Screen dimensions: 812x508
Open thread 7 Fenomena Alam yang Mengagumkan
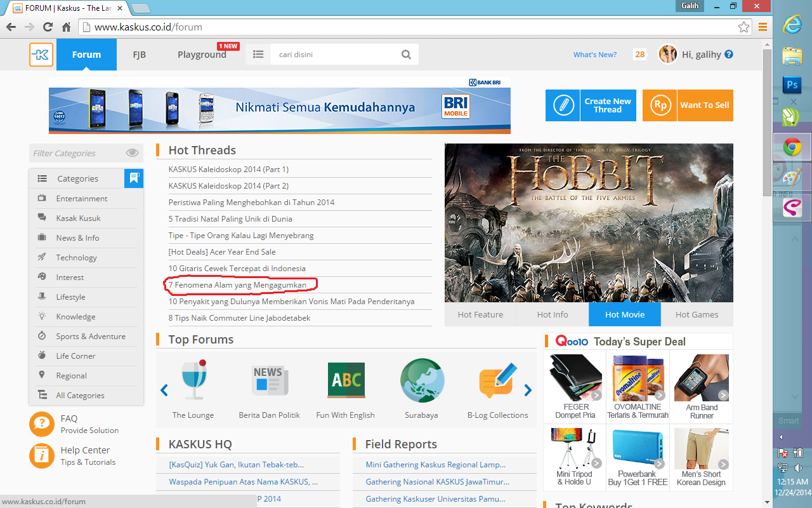click(237, 284)
